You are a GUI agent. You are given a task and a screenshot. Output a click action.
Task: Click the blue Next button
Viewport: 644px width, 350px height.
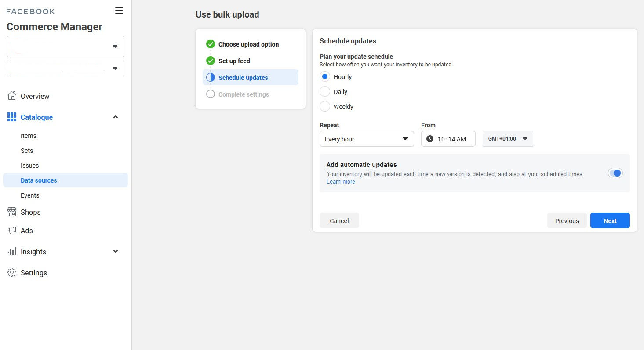tap(610, 220)
